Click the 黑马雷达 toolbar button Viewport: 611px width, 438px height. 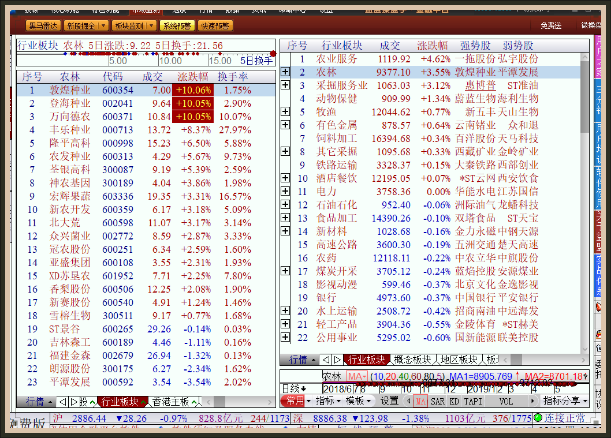43,26
